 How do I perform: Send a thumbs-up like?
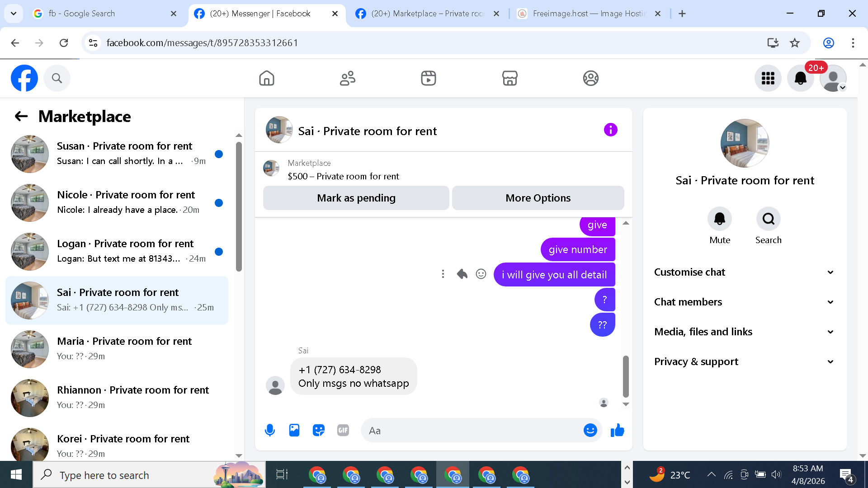point(617,430)
